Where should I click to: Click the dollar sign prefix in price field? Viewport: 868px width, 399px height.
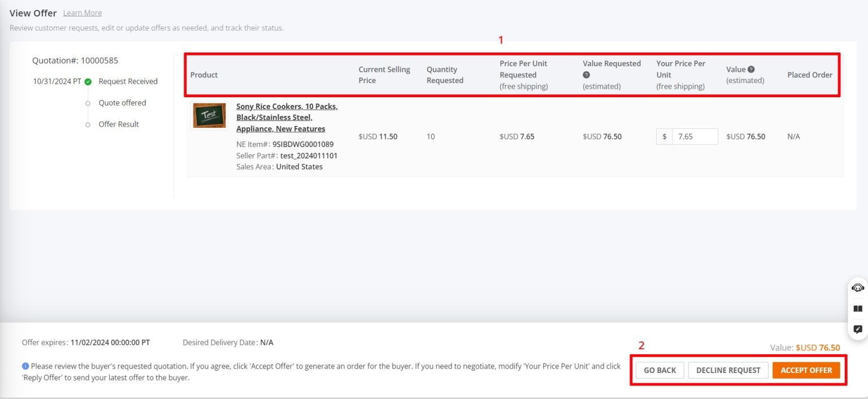point(664,136)
